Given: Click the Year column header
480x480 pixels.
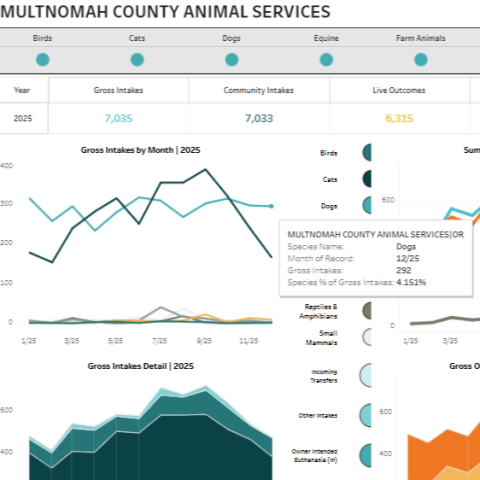Looking at the screenshot, I should point(22,90).
